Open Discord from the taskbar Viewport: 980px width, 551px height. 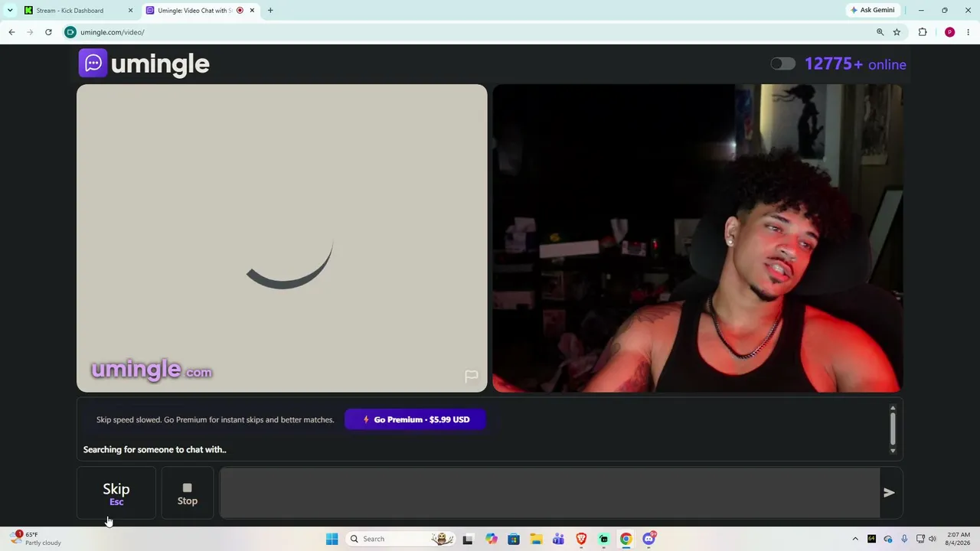pyautogui.click(x=648, y=539)
